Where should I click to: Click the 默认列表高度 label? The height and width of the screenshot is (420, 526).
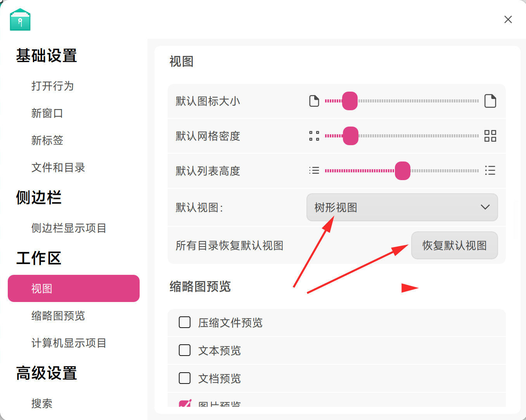pyautogui.click(x=208, y=171)
